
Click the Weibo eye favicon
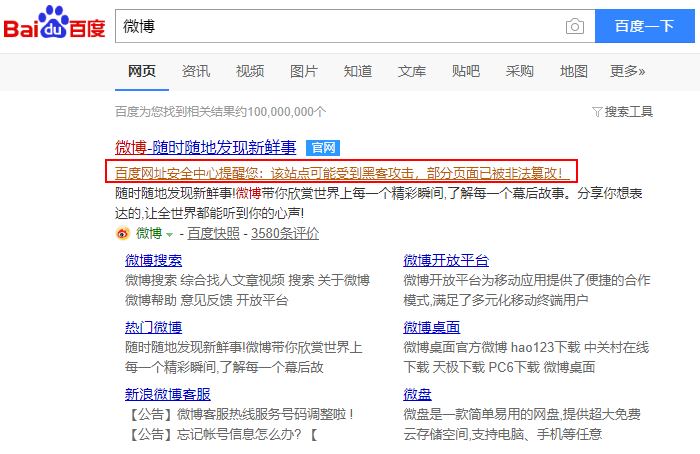pyautogui.click(x=123, y=233)
